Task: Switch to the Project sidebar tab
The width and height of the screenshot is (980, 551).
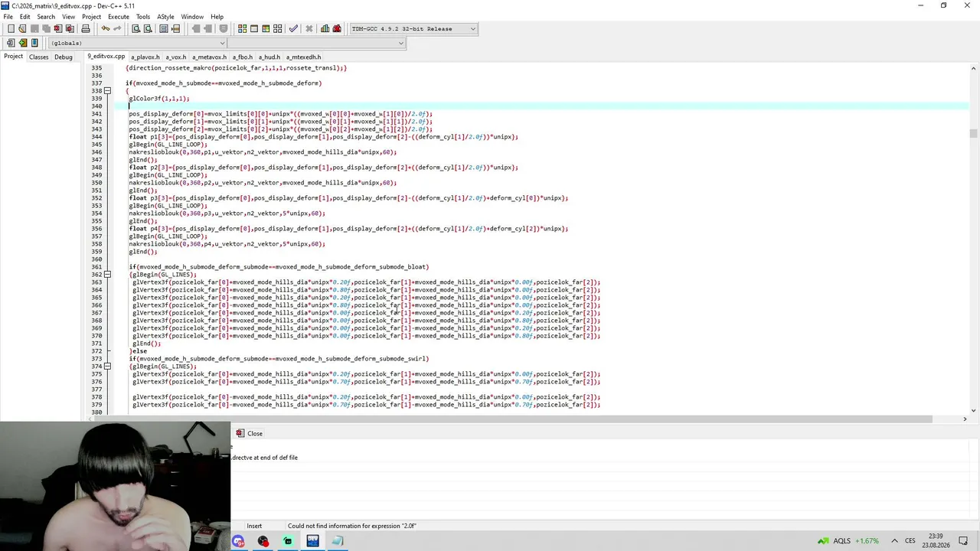Action: [13, 57]
